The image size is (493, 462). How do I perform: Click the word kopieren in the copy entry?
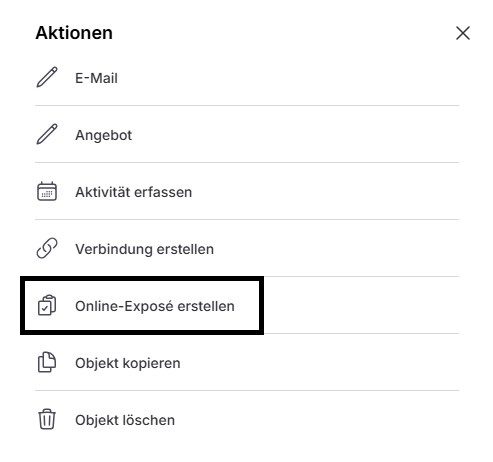(152, 364)
